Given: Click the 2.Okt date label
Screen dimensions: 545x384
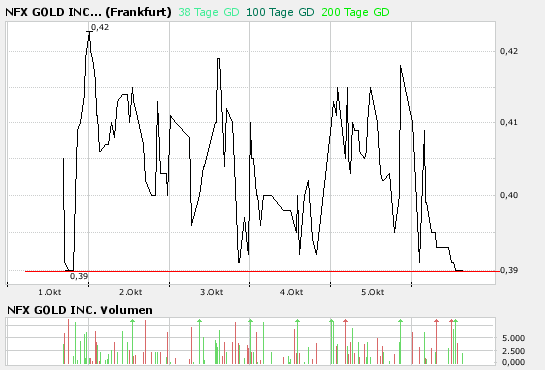Looking at the screenshot, I should [130, 292].
